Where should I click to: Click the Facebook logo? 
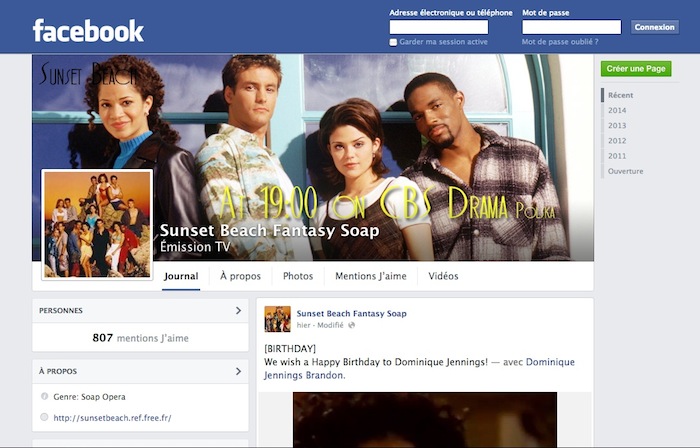(88, 30)
